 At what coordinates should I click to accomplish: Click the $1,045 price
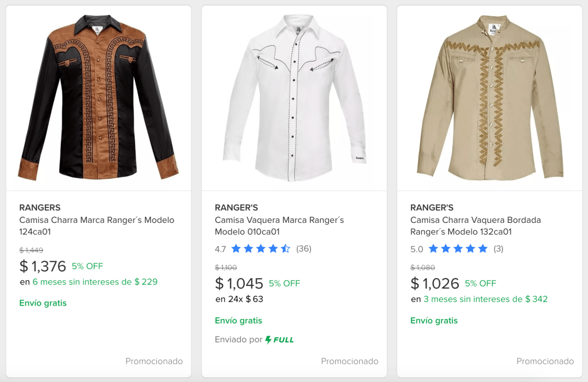pyautogui.click(x=239, y=283)
